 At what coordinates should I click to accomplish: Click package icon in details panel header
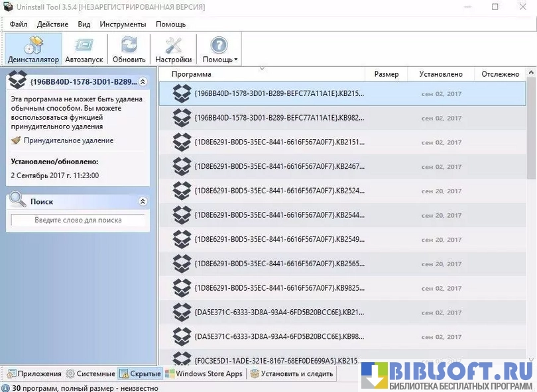click(17, 81)
